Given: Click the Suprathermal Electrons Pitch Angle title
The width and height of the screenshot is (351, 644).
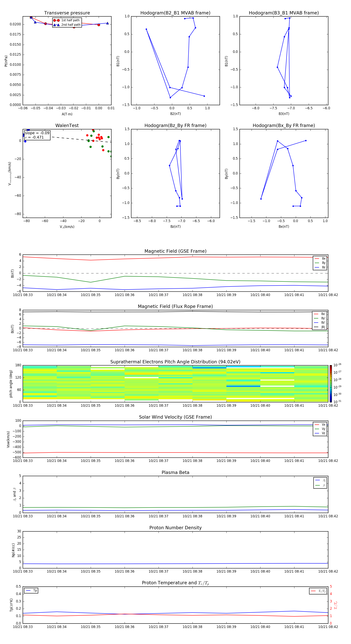Looking at the screenshot, I should coord(175,362).
